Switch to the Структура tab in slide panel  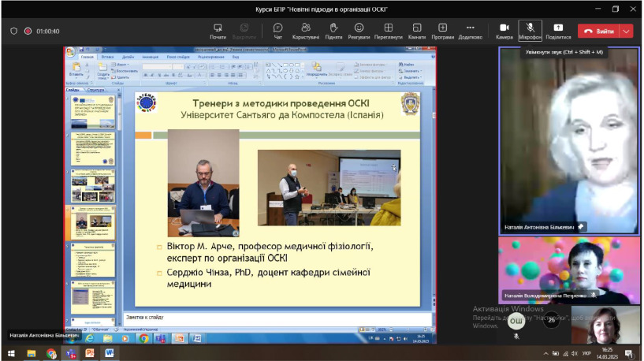[x=95, y=90]
